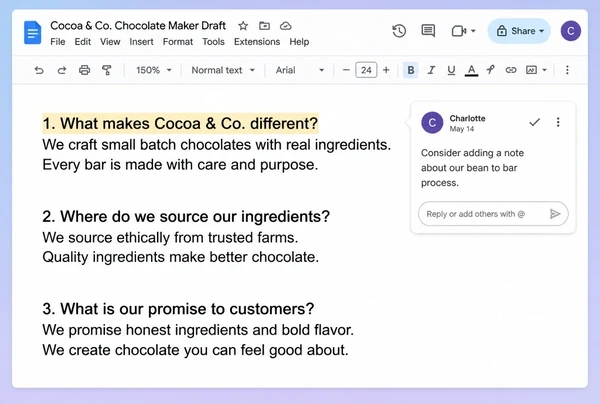
Task: Decrease font size with minus
Action: click(346, 70)
